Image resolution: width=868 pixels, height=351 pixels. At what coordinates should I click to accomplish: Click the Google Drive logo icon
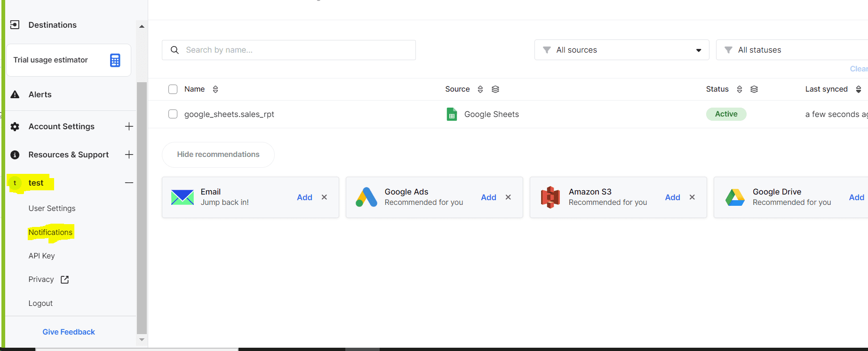coord(735,197)
